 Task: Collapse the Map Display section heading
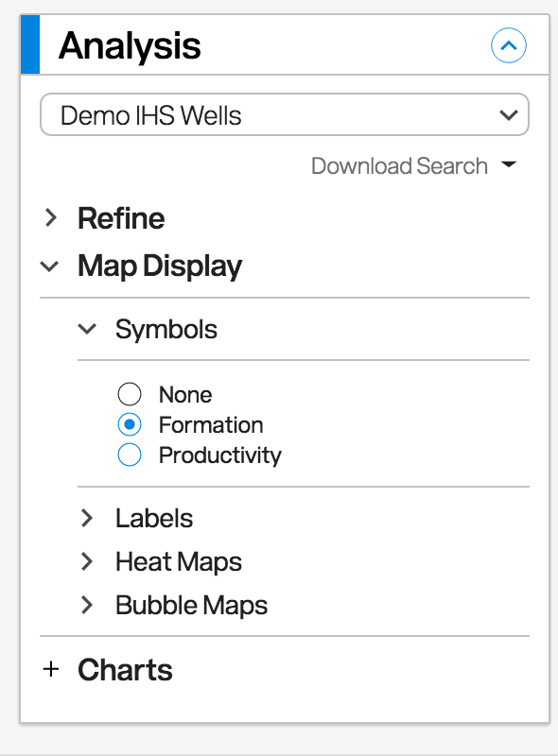(160, 266)
